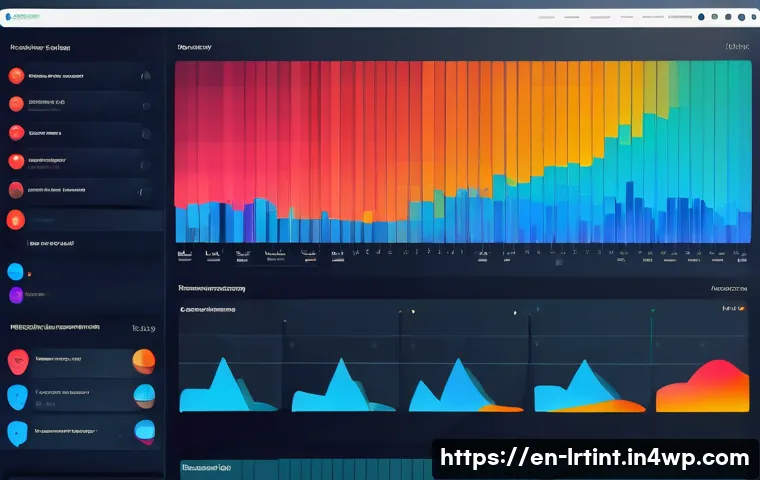The height and width of the screenshot is (480, 760).
Task: Click the last text navigation item in header
Action: coord(680,17)
